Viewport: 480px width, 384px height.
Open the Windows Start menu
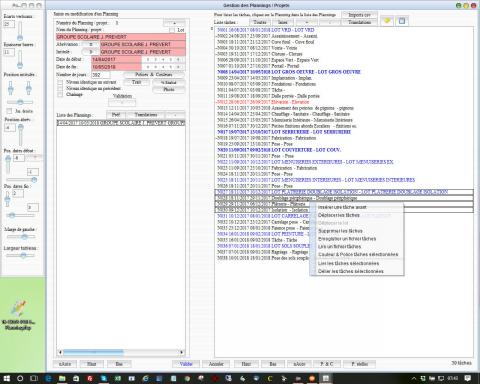tap(6, 378)
